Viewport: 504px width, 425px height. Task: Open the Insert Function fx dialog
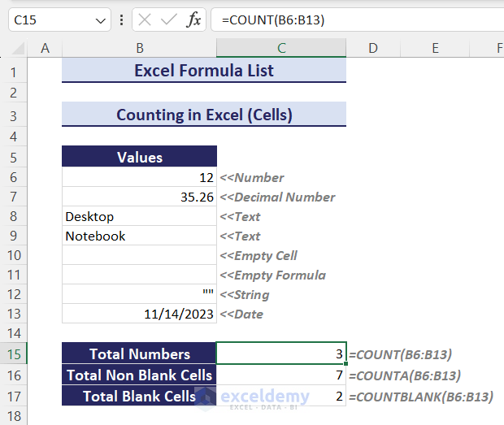[193, 20]
